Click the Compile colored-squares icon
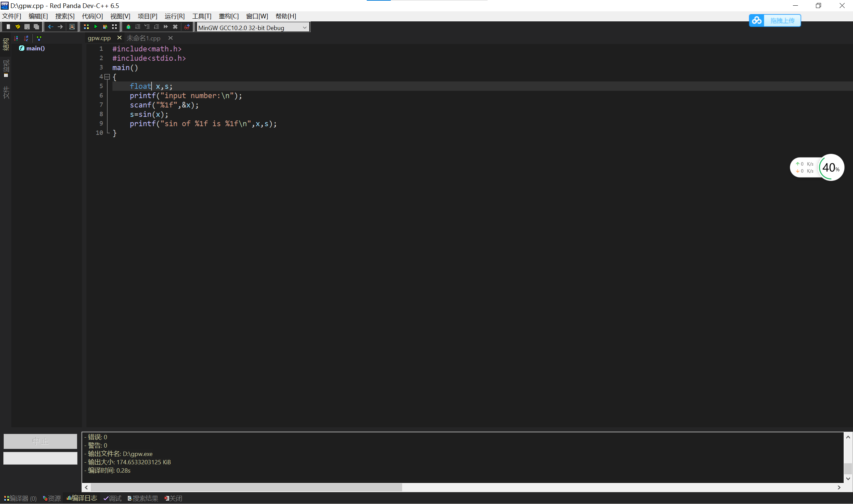The height and width of the screenshot is (504, 853). pyautogui.click(x=86, y=27)
